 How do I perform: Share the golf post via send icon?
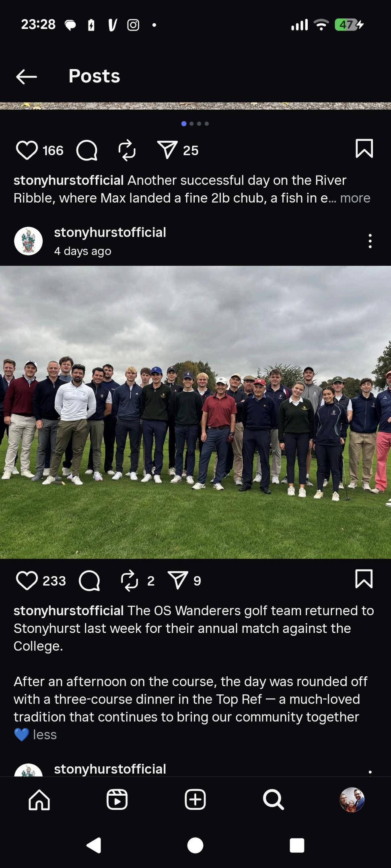[x=178, y=580]
